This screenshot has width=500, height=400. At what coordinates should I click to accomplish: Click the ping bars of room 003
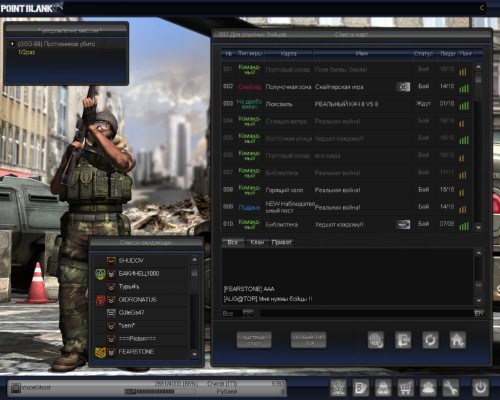(464, 105)
